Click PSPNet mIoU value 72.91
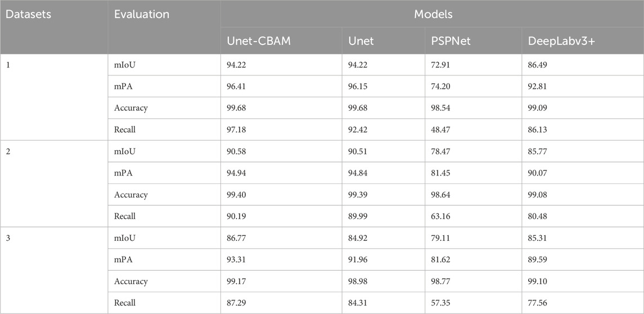Viewport: 644px width, 314px height. (x=441, y=65)
